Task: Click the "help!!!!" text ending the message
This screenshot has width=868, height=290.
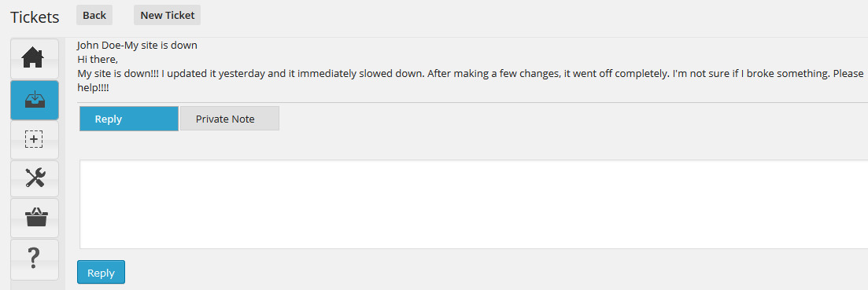Action: [x=92, y=87]
